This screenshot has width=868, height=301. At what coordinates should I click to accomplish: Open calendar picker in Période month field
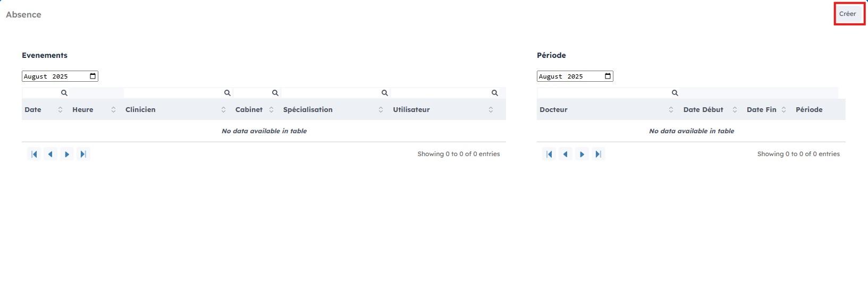coord(608,76)
